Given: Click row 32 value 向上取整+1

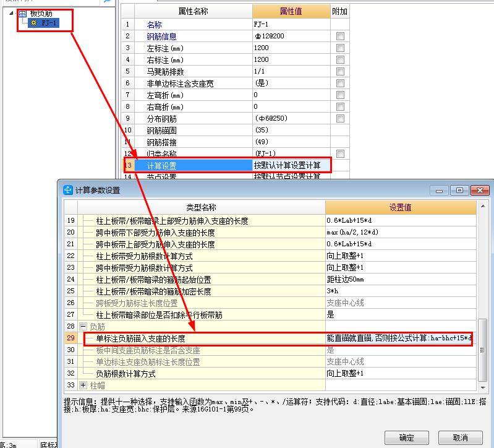Looking at the screenshot, I should click(x=401, y=374).
